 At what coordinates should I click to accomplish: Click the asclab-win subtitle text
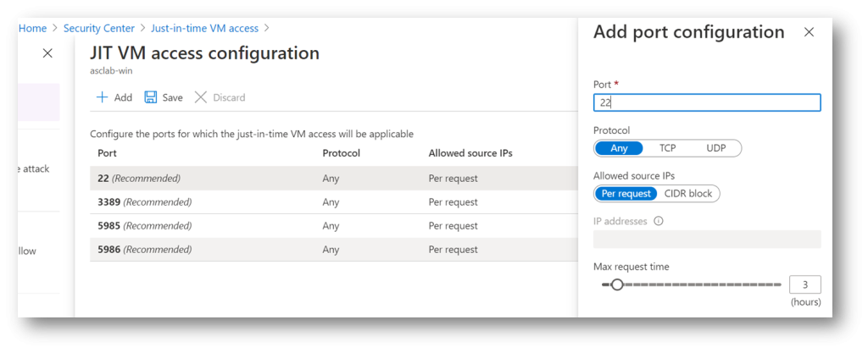coord(111,71)
